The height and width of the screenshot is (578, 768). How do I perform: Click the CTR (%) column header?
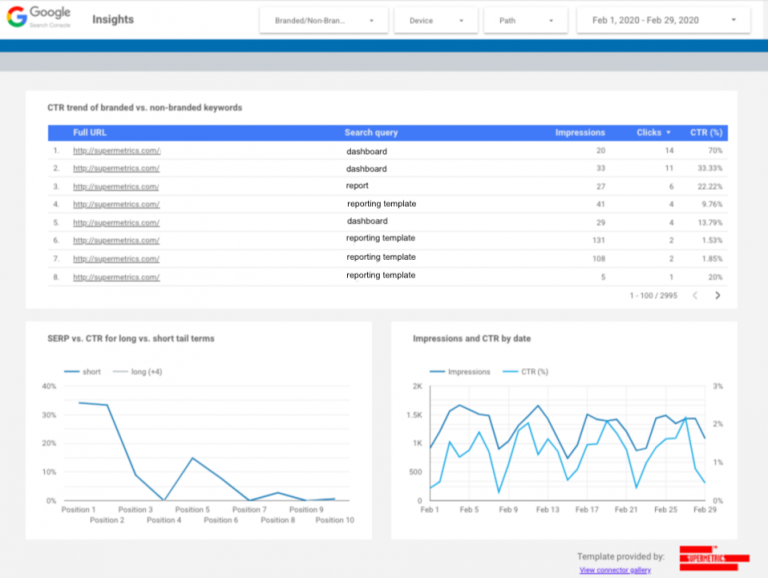point(706,132)
